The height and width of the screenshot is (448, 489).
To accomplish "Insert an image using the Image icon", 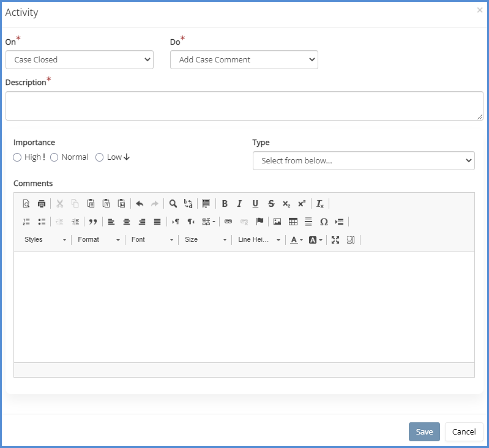I will click(x=277, y=222).
